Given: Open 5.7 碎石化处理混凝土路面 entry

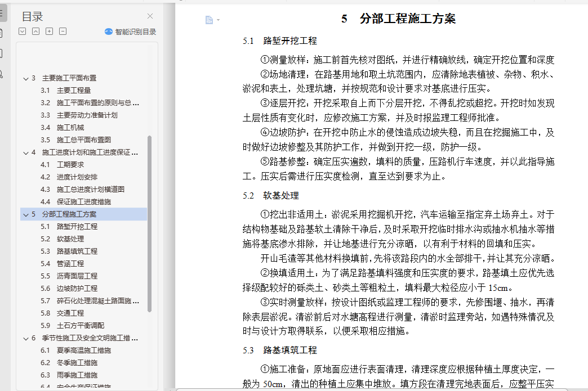Looking at the screenshot, I should [90, 300].
